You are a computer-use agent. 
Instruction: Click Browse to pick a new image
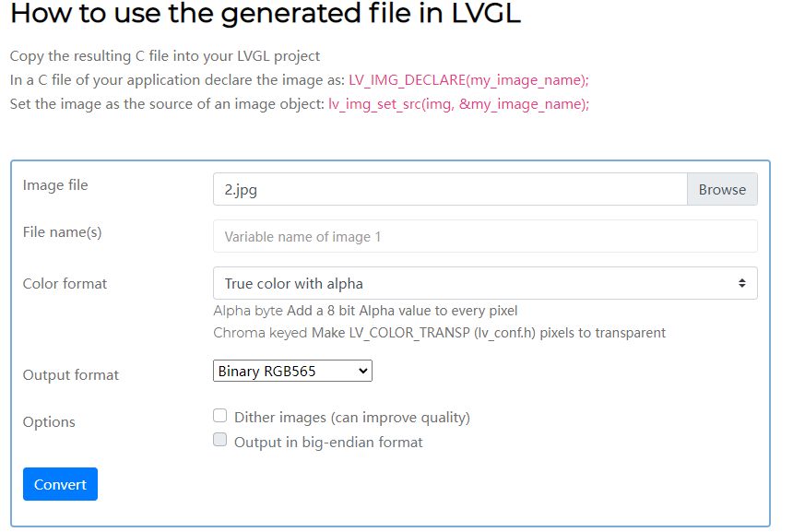[722, 188]
